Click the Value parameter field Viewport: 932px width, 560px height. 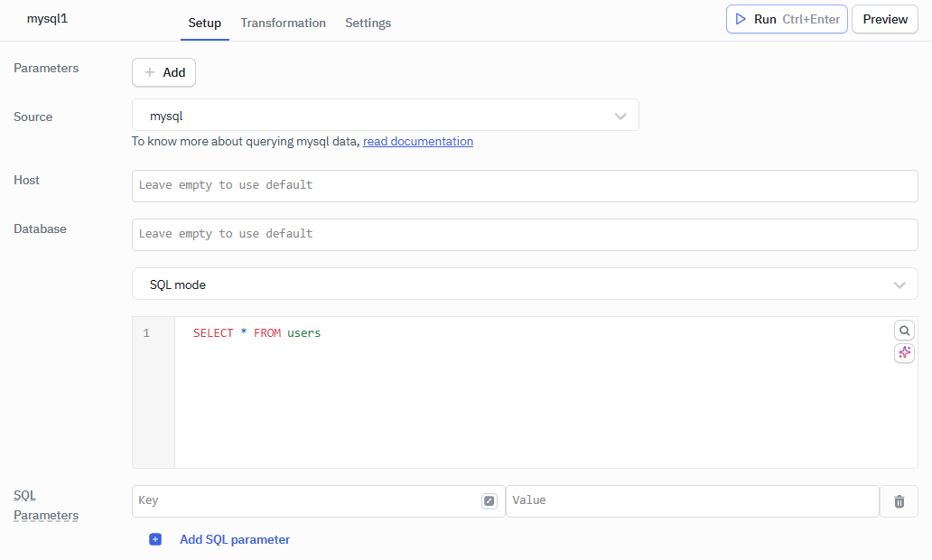692,500
